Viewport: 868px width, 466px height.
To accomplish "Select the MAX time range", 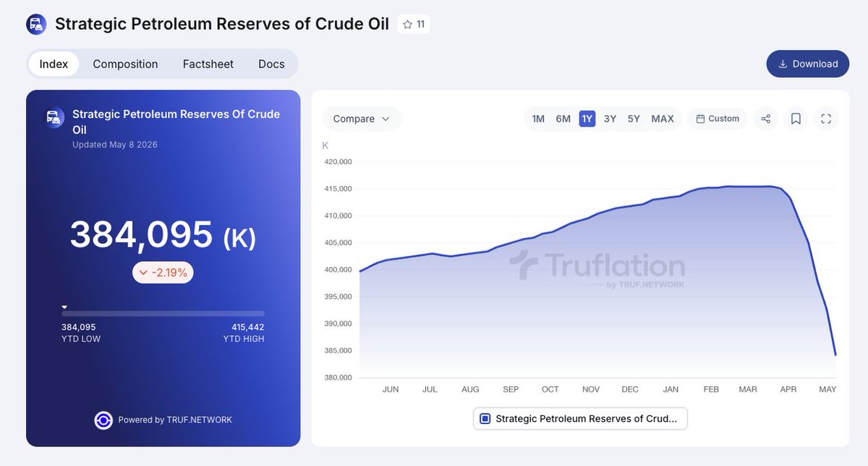I will point(663,119).
